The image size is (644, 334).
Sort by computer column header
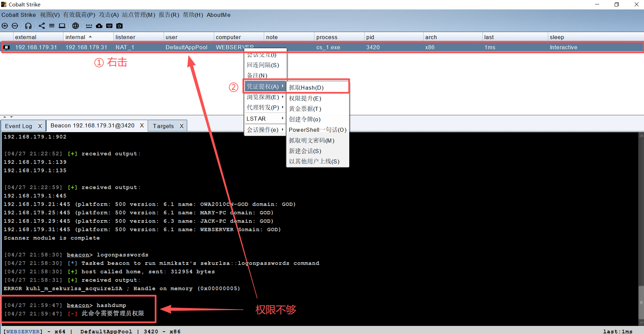[239, 37]
